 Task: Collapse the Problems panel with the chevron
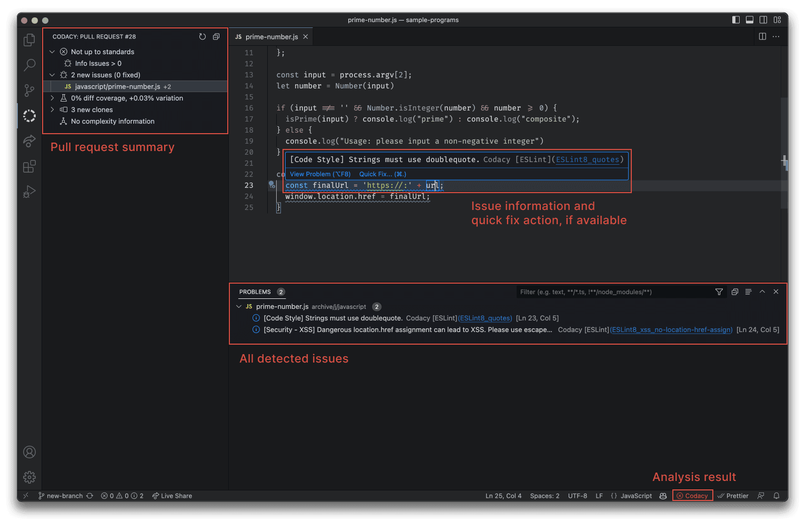(762, 292)
